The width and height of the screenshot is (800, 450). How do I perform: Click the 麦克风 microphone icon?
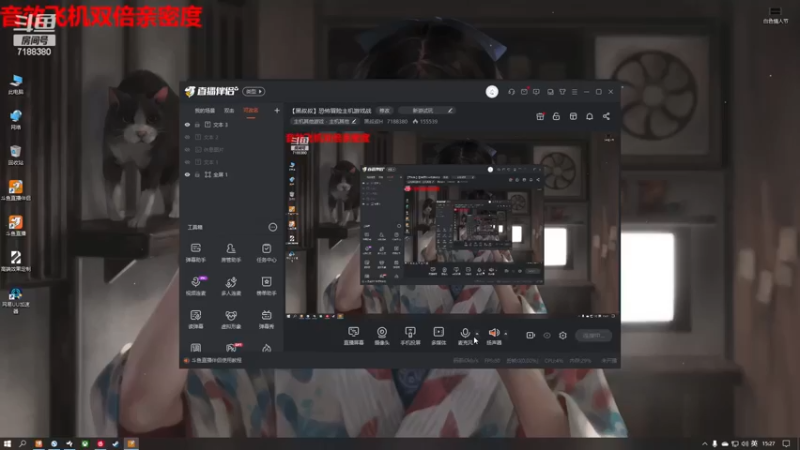pyautogui.click(x=465, y=336)
